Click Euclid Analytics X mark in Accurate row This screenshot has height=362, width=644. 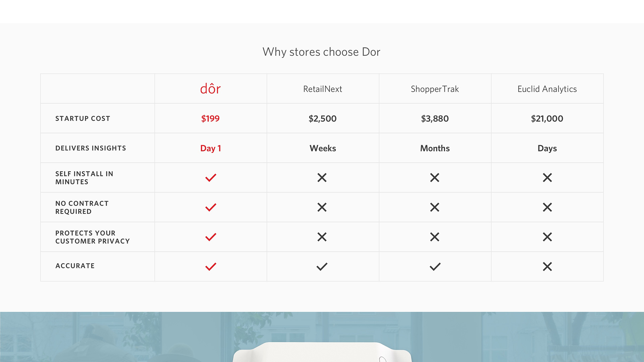tap(547, 266)
